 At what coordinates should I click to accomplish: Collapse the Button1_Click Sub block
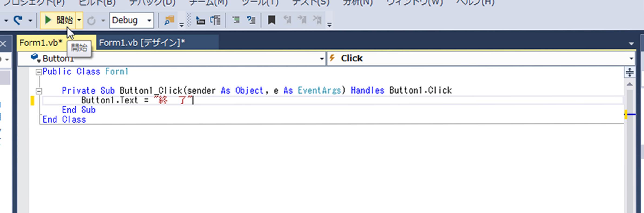click(x=39, y=91)
